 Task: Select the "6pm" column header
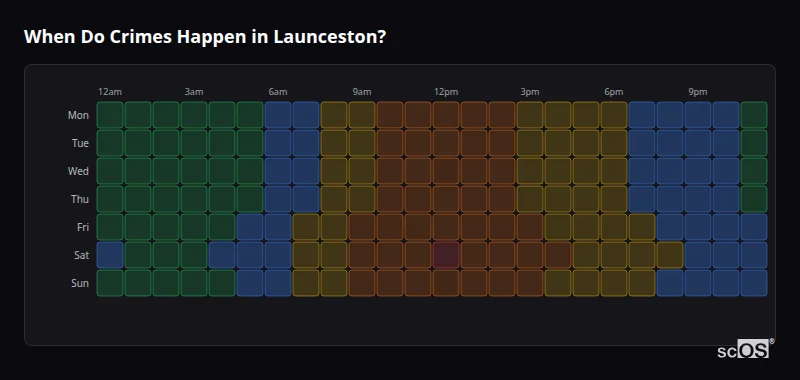614,92
